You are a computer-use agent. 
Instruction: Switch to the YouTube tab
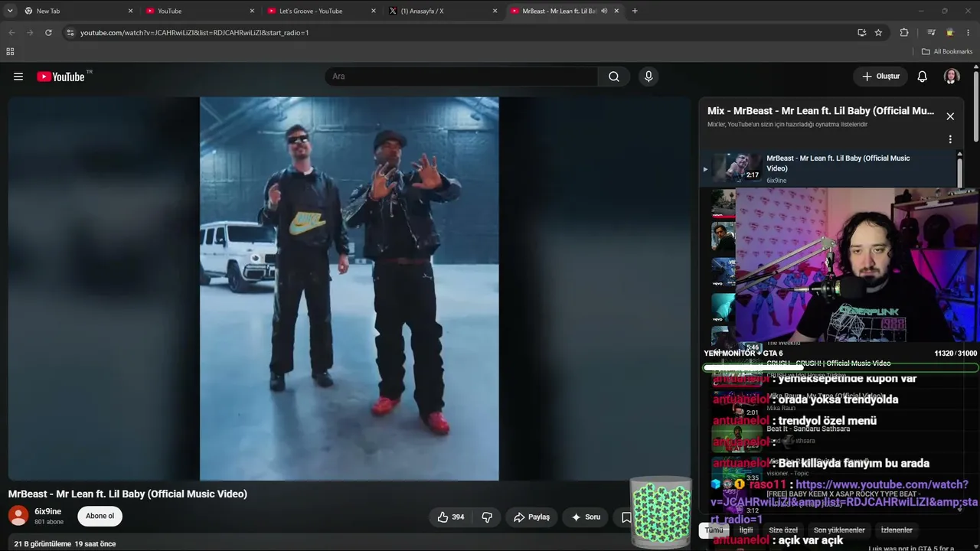201,11
